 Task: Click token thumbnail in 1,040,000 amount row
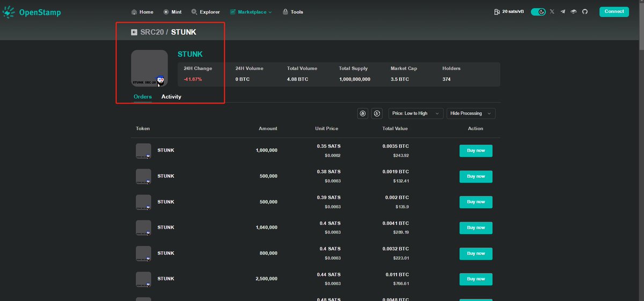(143, 227)
